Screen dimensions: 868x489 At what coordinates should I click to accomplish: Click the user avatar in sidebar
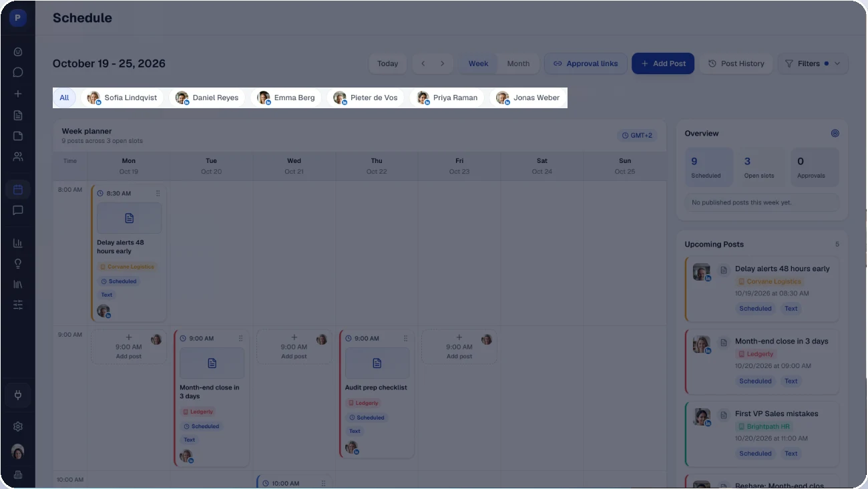point(18,452)
